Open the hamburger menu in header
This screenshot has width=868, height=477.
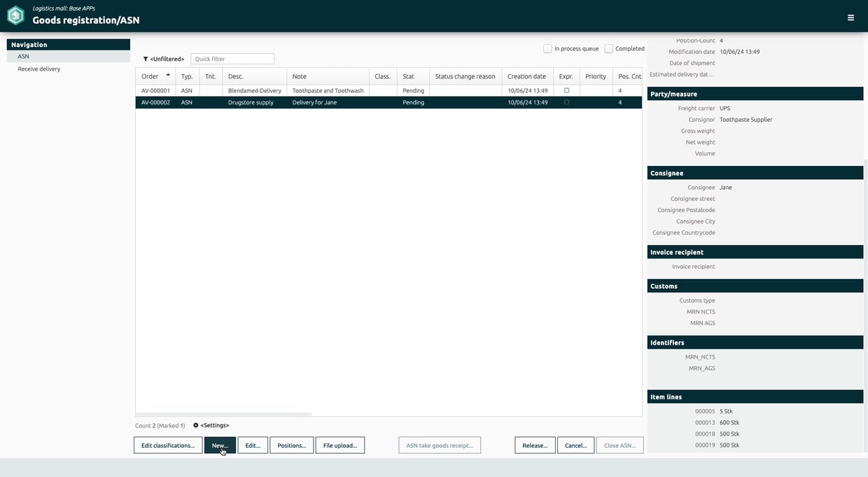click(x=850, y=18)
